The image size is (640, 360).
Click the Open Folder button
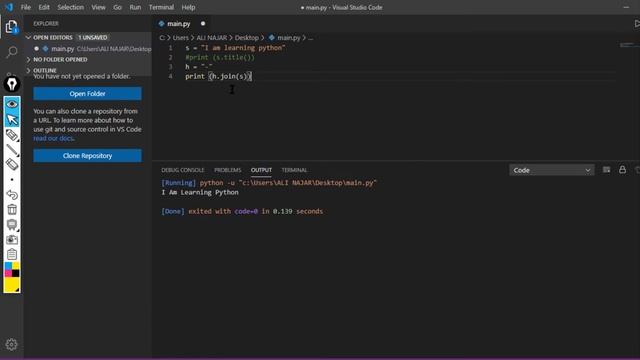87,93
